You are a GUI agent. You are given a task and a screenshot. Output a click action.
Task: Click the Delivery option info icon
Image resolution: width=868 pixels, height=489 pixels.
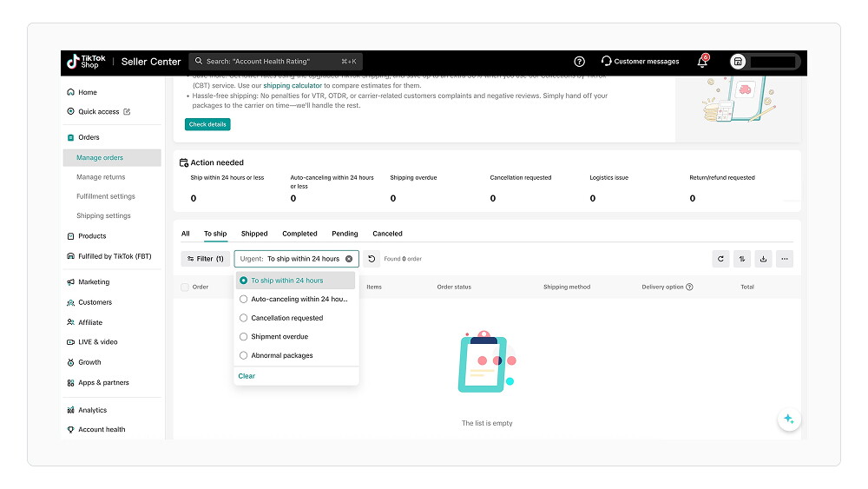point(689,287)
